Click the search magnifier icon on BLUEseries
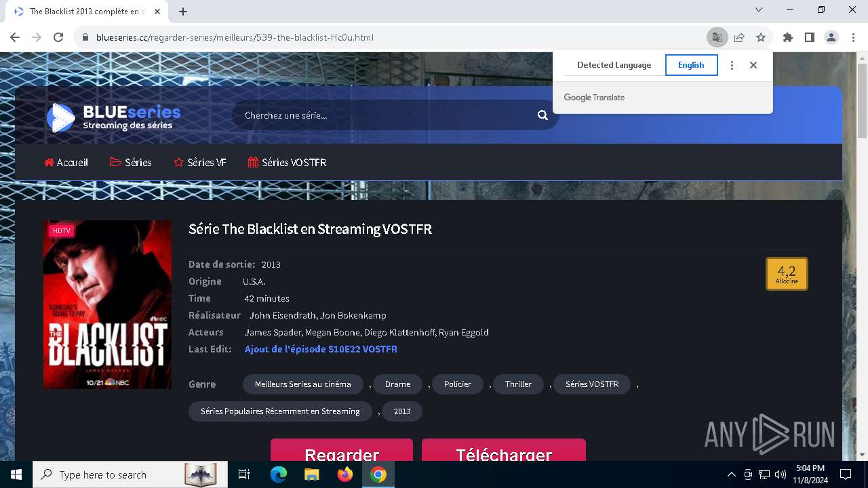868x488 pixels. click(x=542, y=115)
